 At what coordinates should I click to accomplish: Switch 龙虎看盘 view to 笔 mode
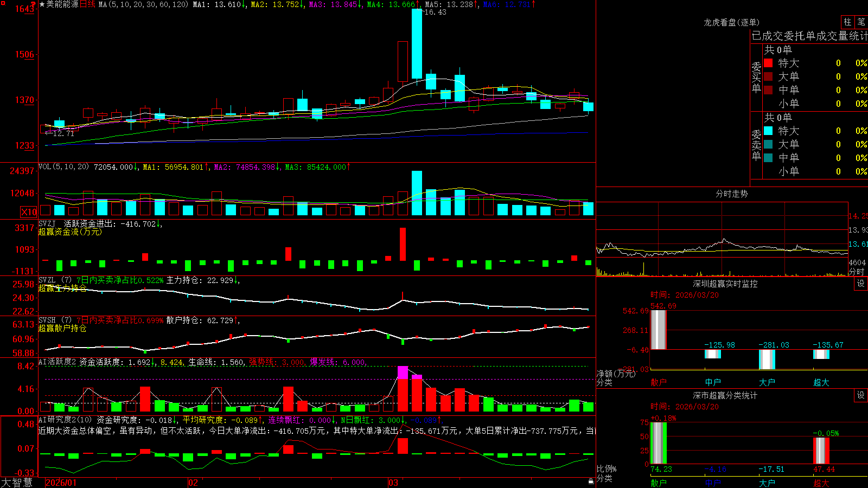click(x=861, y=22)
